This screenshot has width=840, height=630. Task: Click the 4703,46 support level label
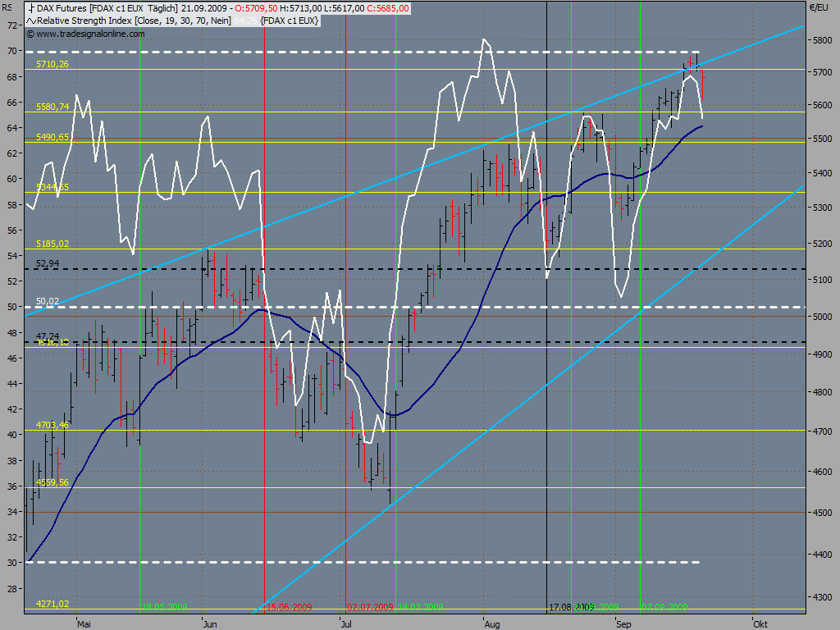coord(52,425)
